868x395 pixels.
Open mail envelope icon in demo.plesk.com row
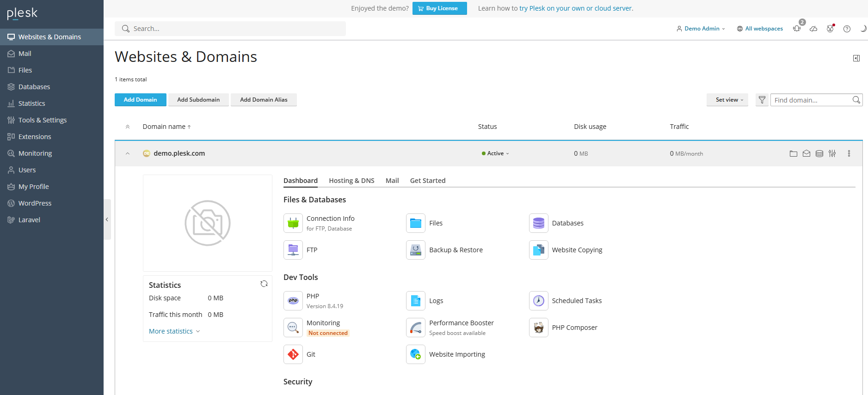point(806,153)
